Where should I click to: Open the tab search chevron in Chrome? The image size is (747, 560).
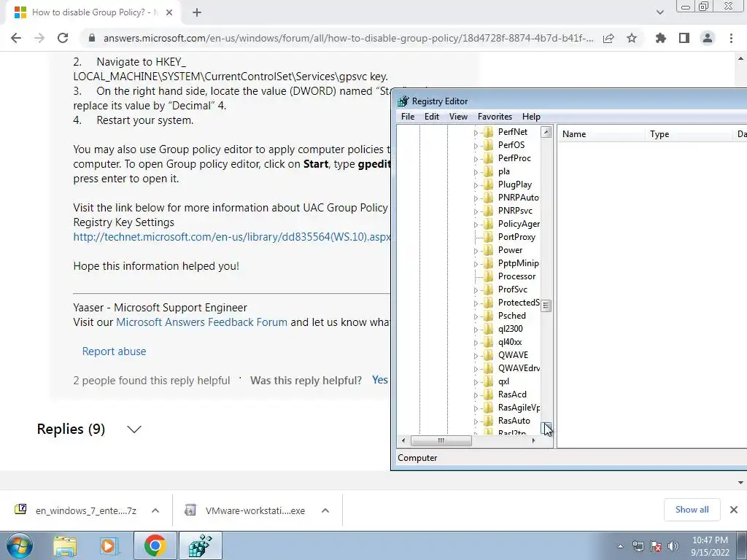[x=659, y=12]
